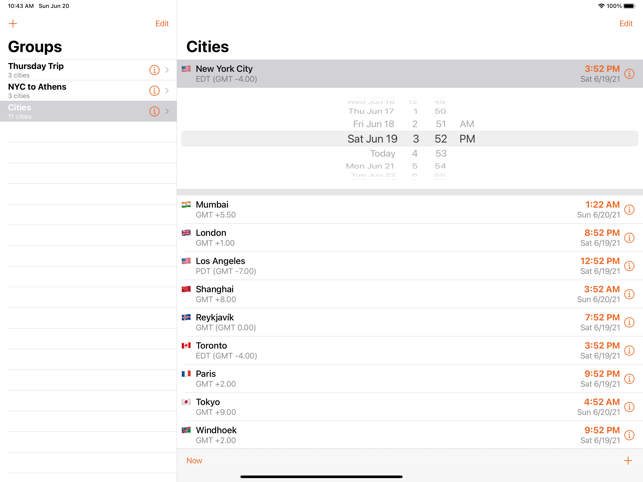Show info icon for Mumbai
Viewport: 643px width, 482px height.
click(x=629, y=210)
